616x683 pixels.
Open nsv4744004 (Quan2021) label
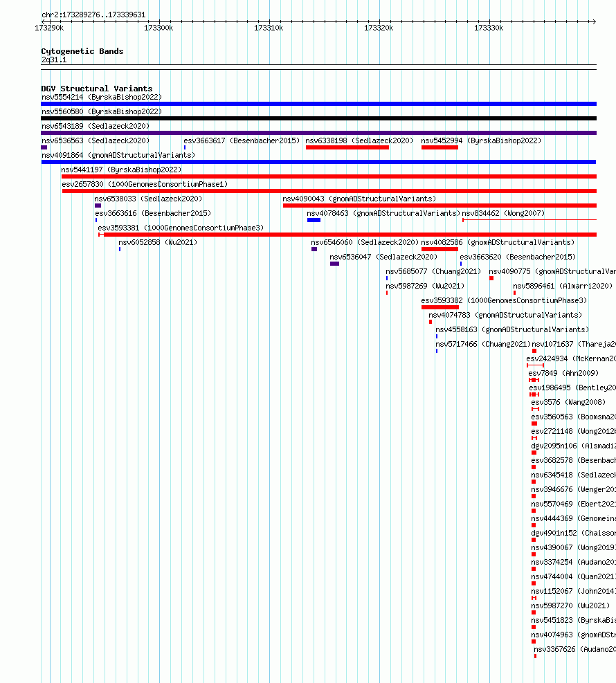573,576
